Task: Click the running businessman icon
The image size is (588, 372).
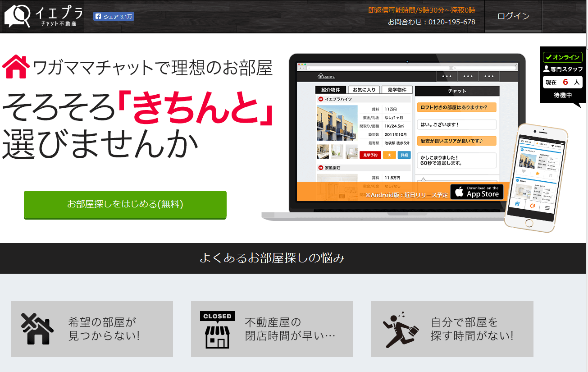Action: coord(401,329)
